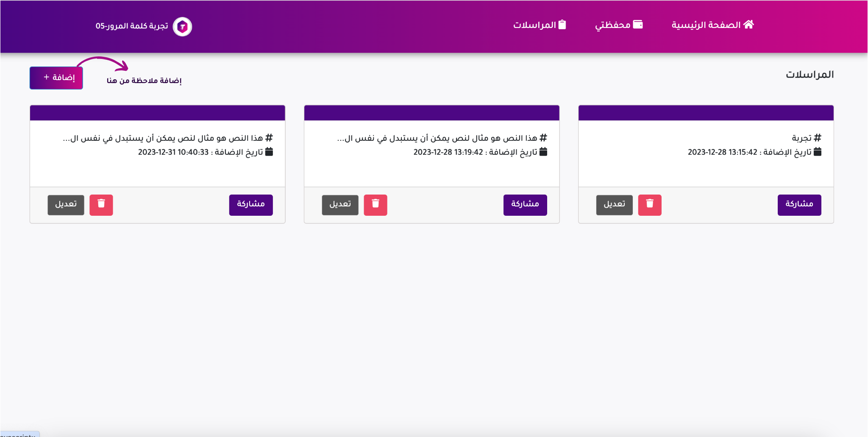
Task: Edit the note dated 2023-12-28 13:19:42
Action: click(x=340, y=205)
